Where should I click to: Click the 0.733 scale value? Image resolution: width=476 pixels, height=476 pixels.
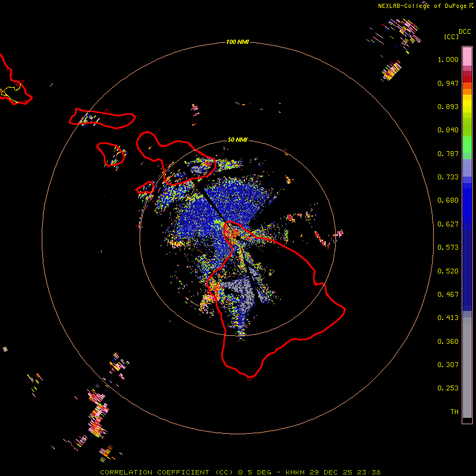click(x=448, y=177)
